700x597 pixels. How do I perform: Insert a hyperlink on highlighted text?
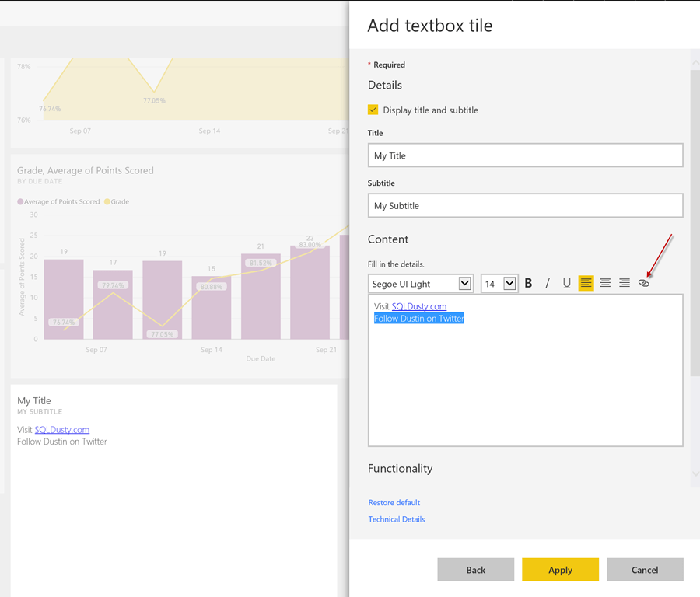click(643, 283)
